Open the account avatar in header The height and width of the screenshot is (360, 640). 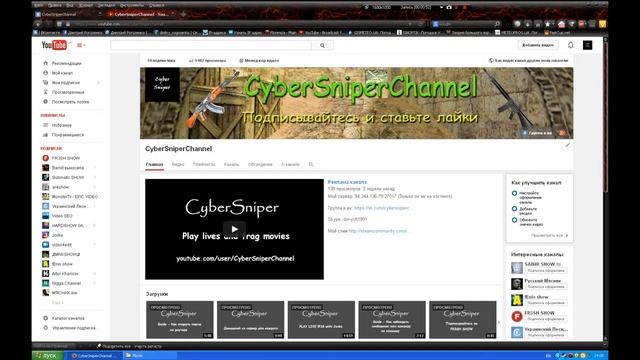[587, 45]
